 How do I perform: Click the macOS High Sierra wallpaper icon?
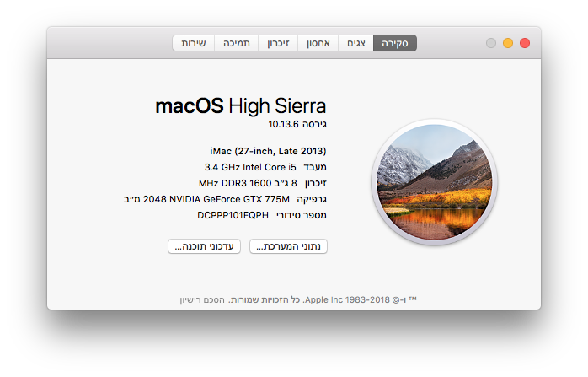434,182
